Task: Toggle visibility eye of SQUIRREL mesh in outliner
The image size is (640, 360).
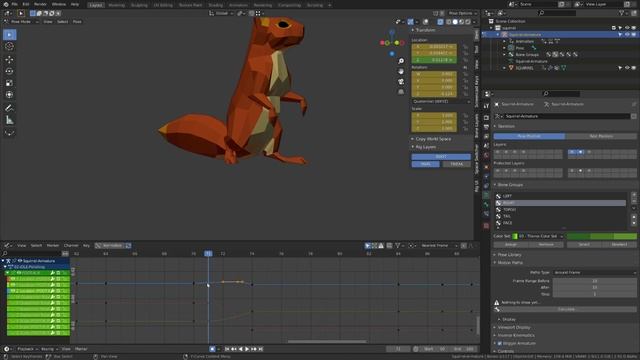Action: (627, 68)
